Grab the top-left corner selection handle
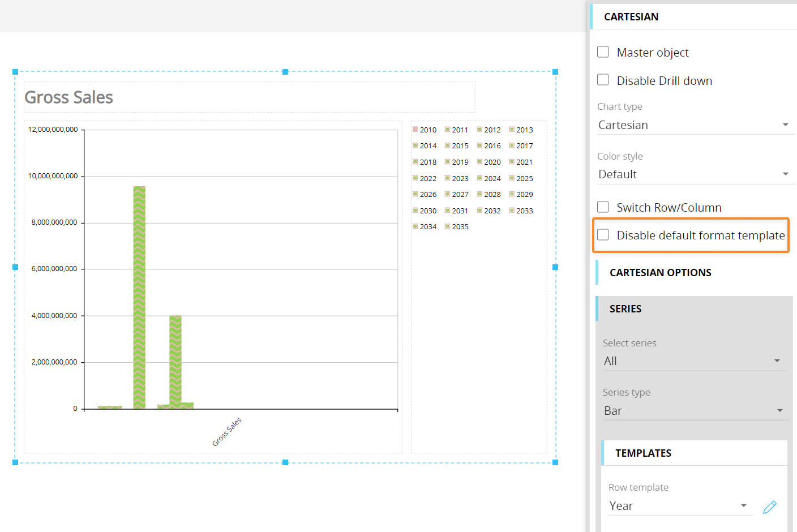 coord(15,72)
